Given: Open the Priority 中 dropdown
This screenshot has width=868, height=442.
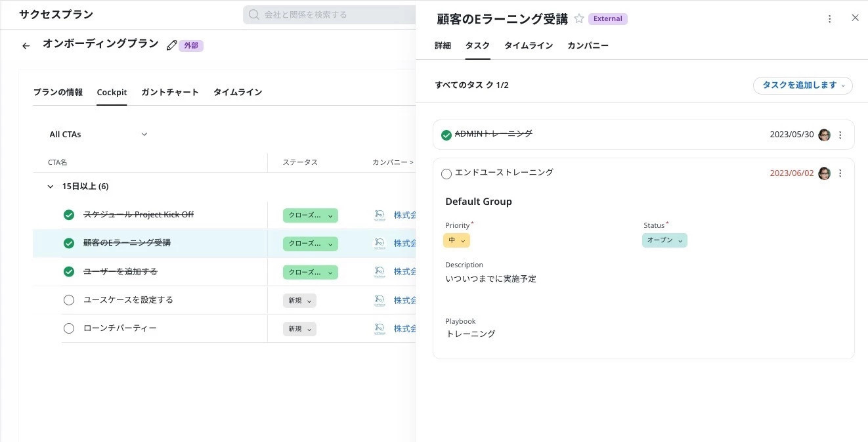Looking at the screenshot, I should [456, 241].
